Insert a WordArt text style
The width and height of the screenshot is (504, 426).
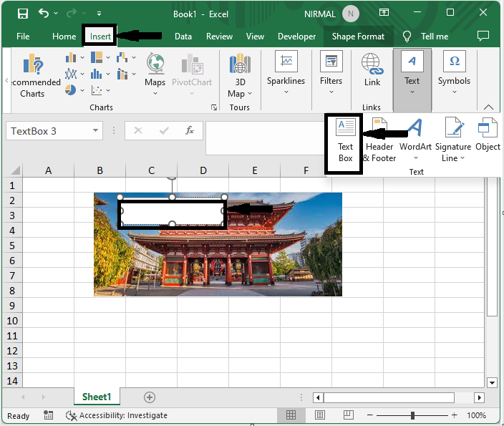tap(415, 129)
